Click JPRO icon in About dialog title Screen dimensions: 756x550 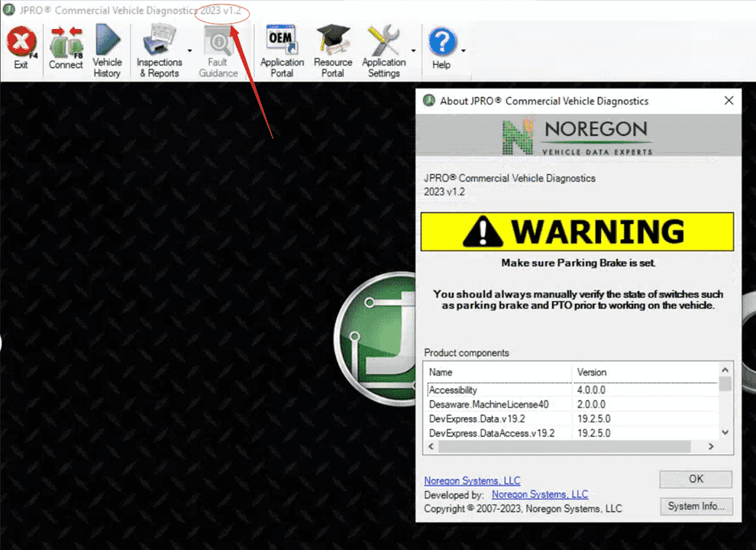428,101
